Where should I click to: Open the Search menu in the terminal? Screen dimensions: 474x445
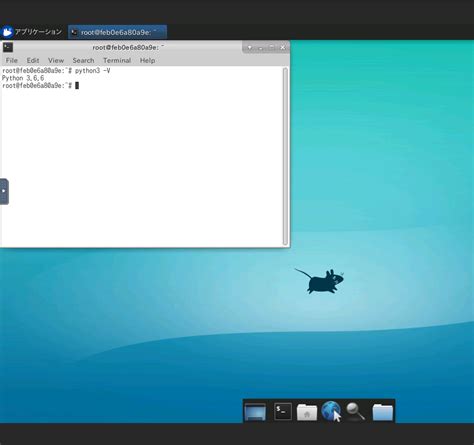83,60
